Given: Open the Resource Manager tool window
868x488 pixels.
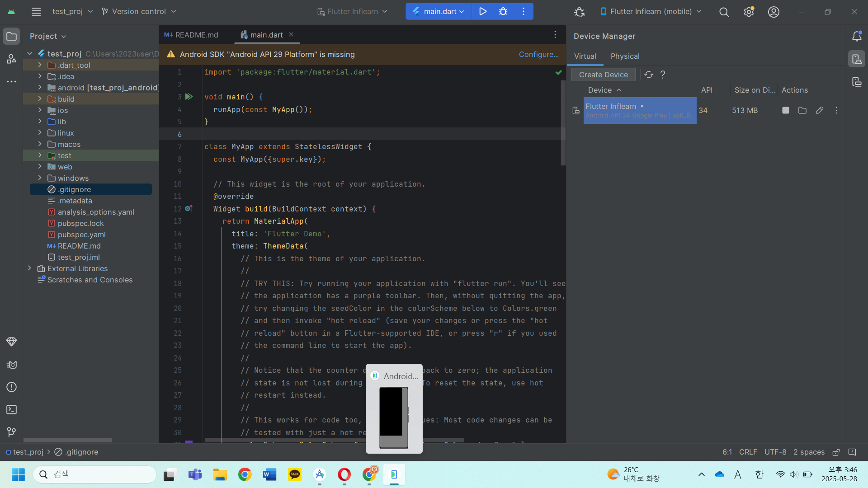Looking at the screenshot, I should [11, 59].
